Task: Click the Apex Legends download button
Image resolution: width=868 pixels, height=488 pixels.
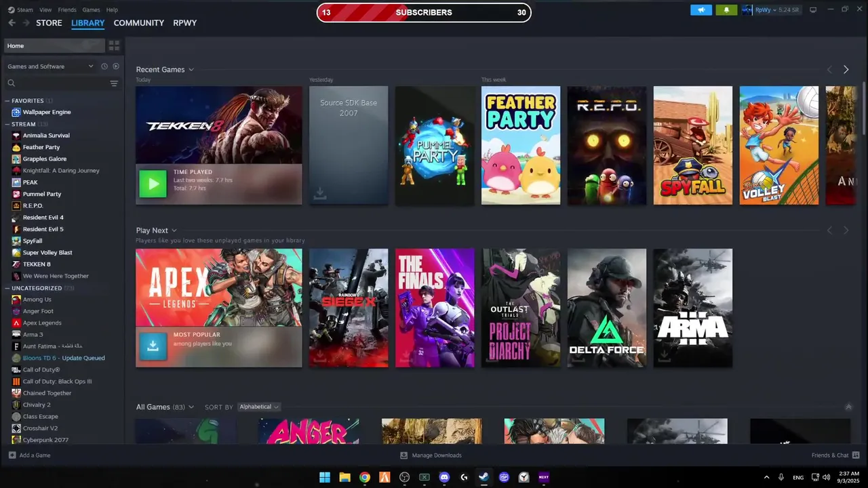Action: (153, 346)
